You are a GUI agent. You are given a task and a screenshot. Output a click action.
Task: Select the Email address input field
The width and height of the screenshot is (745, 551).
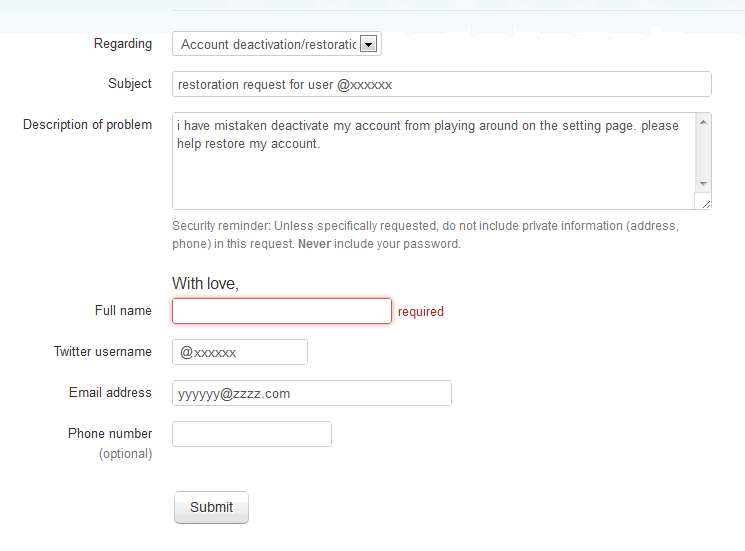click(x=311, y=393)
